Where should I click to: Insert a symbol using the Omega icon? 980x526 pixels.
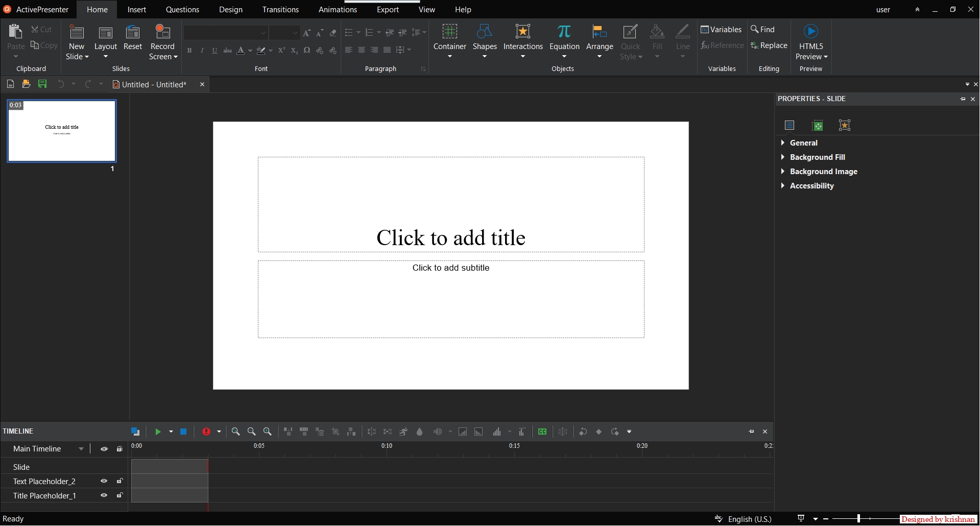pos(307,50)
